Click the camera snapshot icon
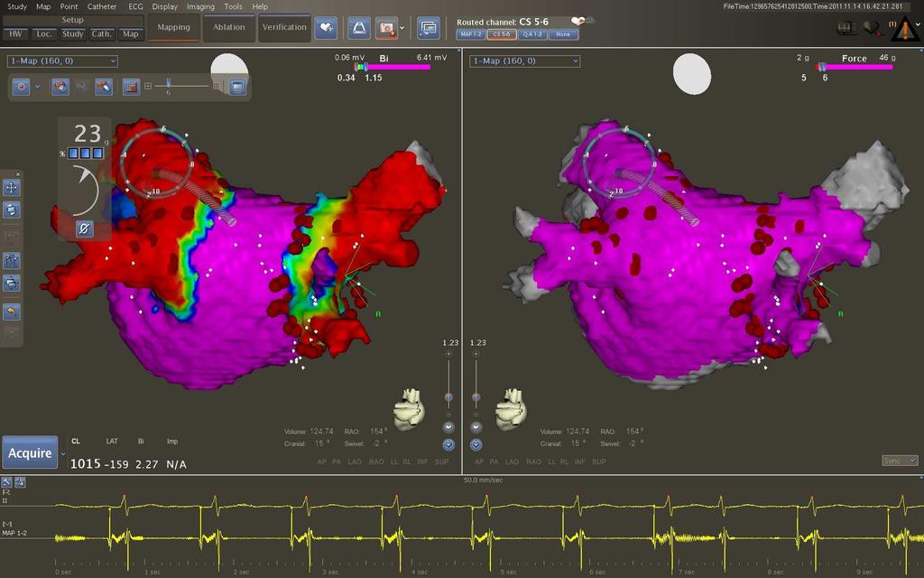 [x=386, y=28]
